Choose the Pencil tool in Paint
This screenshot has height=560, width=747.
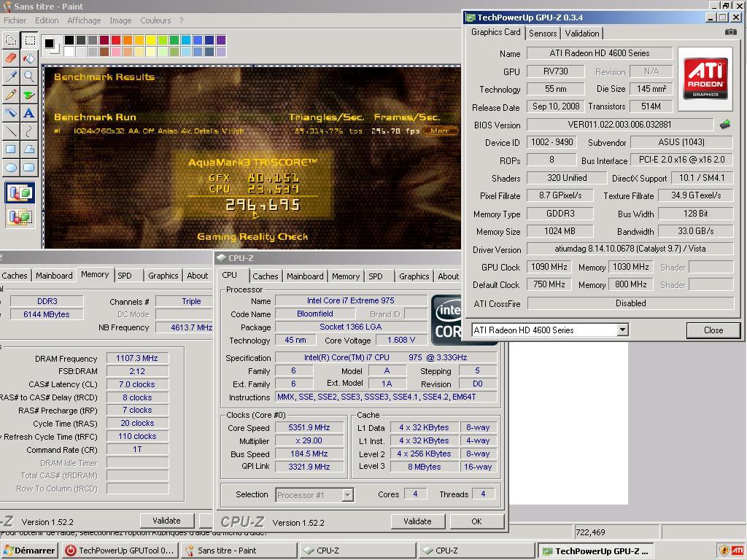point(10,95)
